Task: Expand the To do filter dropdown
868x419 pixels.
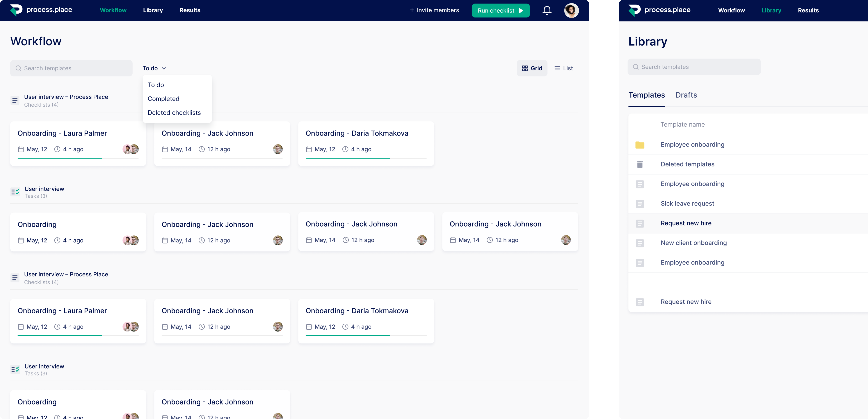Action: [x=154, y=68]
